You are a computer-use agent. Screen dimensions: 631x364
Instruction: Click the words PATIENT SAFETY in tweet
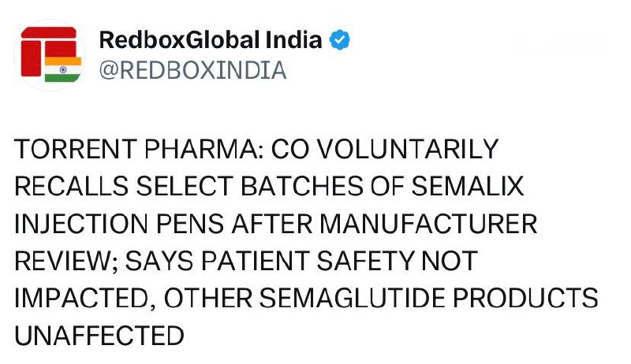pyautogui.click(x=308, y=261)
